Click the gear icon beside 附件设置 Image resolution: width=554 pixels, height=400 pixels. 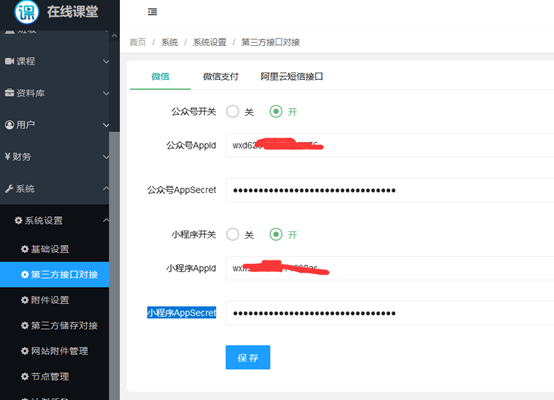(25, 300)
